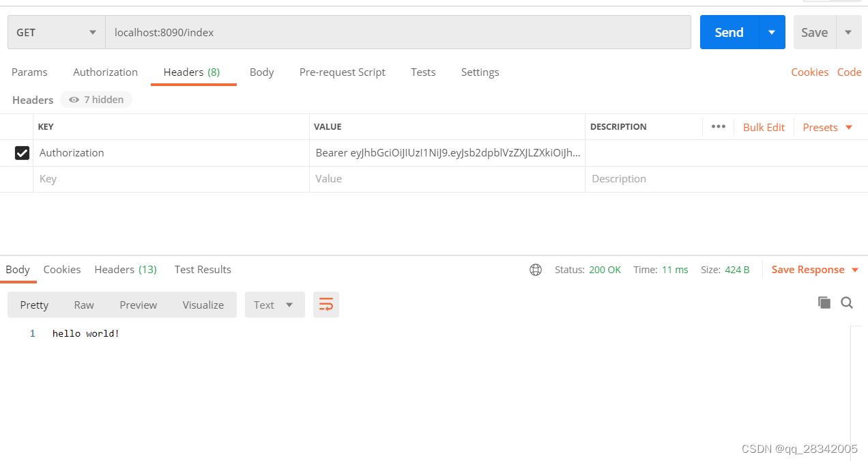The height and width of the screenshot is (461, 868).
Task: Expand the Save button dropdown arrow
Action: pos(848,32)
